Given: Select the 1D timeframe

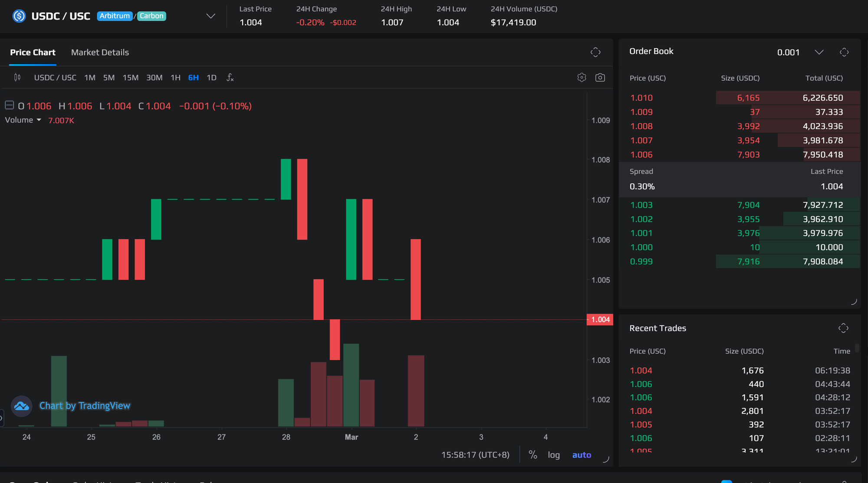Looking at the screenshot, I should tap(211, 78).
